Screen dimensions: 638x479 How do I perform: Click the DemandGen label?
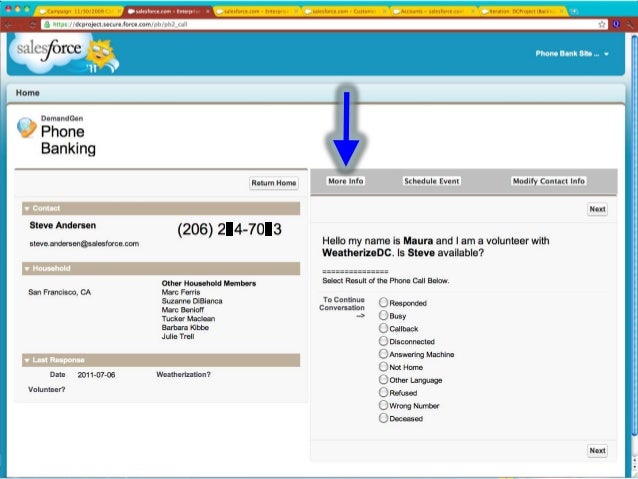pos(62,118)
